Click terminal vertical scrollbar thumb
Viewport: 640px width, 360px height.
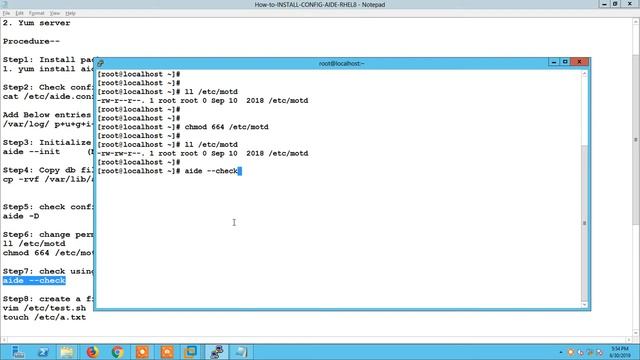(584, 223)
